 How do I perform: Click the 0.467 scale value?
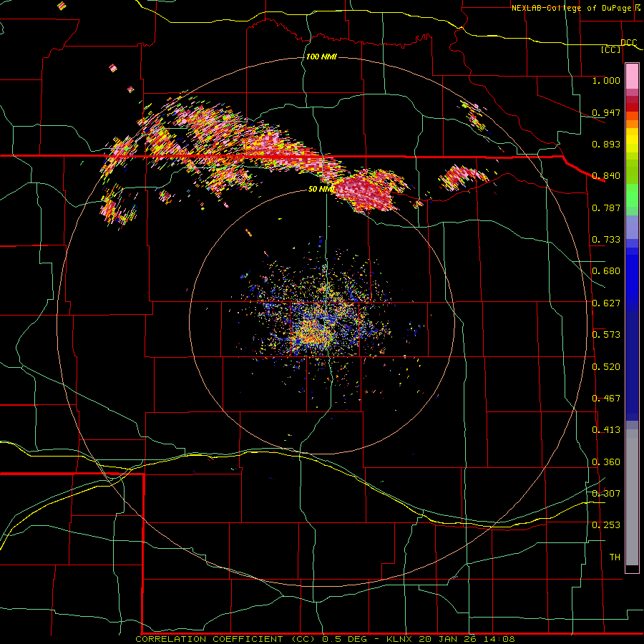coord(606,399)
